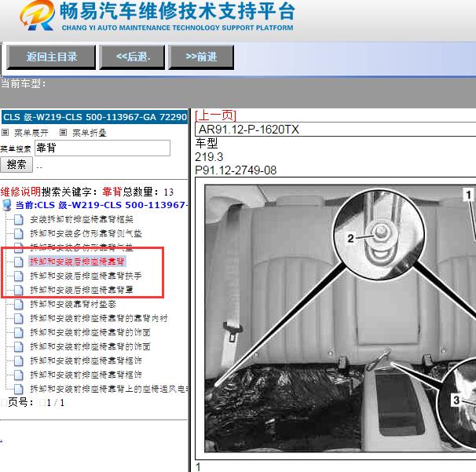Viewport: 476px width, 472px height.
Task: Open 拆卸和安装前排座椅靠背的靠背内衬 entry
Action: tap(99, 318)
